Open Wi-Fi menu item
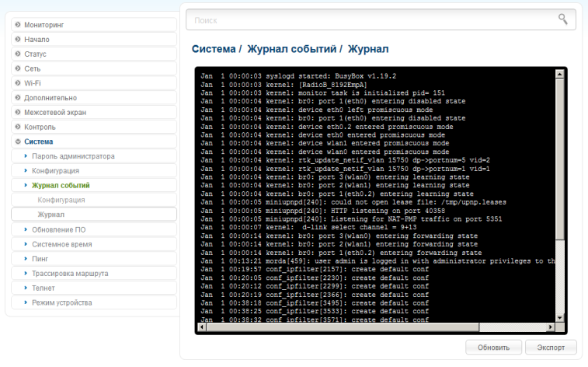The width and height of the screenshot is (588, 367). [x=94, y=83]
